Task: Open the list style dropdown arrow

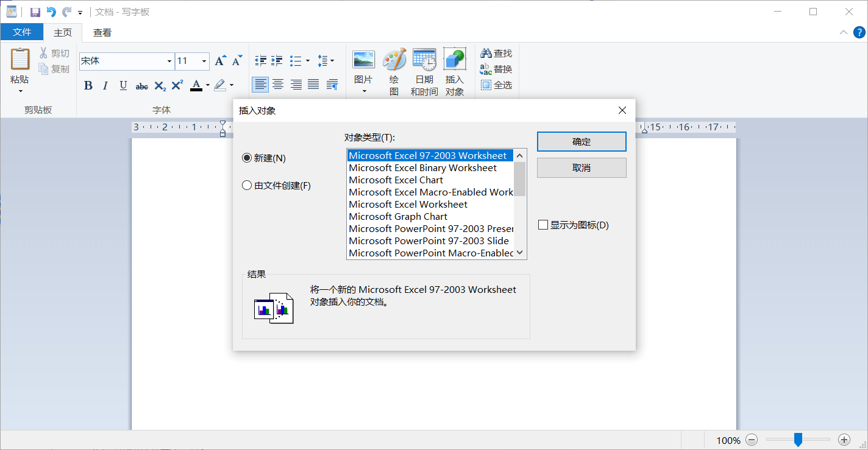Action: click(x=308, y=61)
